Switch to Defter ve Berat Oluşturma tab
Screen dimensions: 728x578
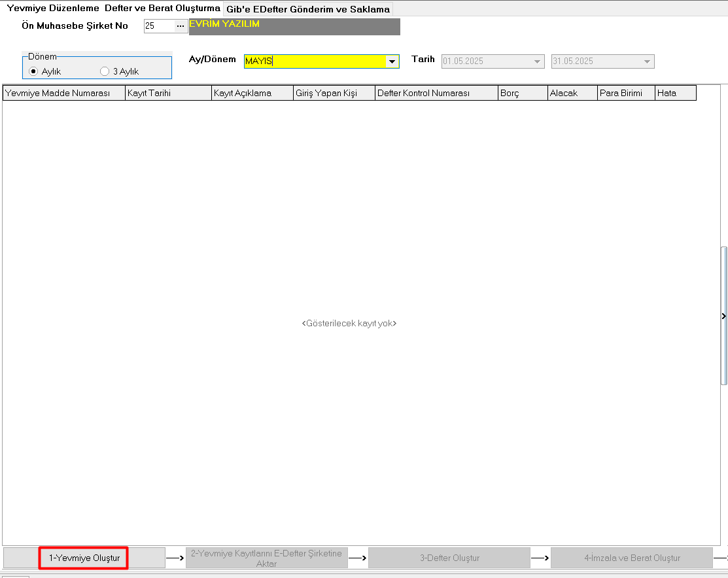[162, 8]
